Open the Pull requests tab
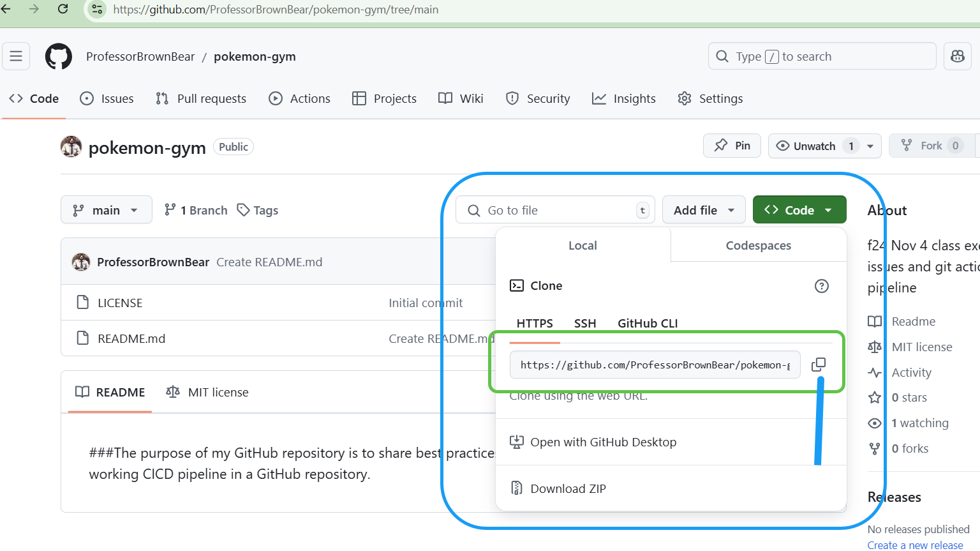The height and width of the screenshot is (551, 980). [202, 98]
